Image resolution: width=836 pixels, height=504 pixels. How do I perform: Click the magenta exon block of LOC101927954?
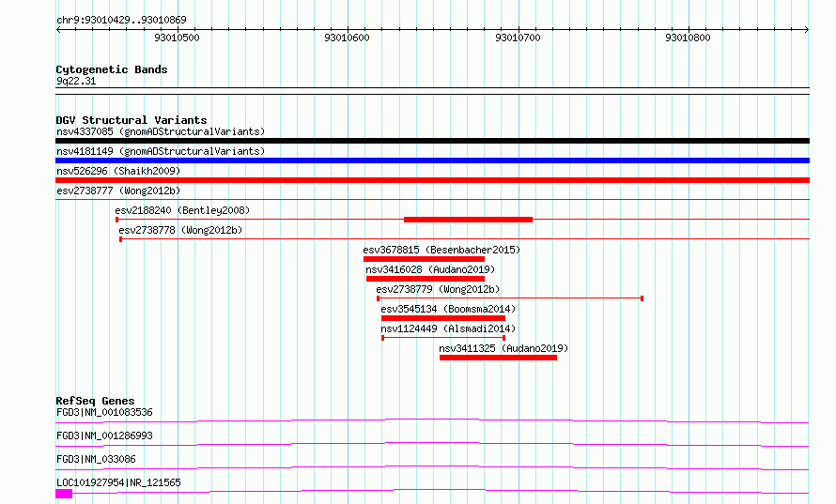point(64,495)
